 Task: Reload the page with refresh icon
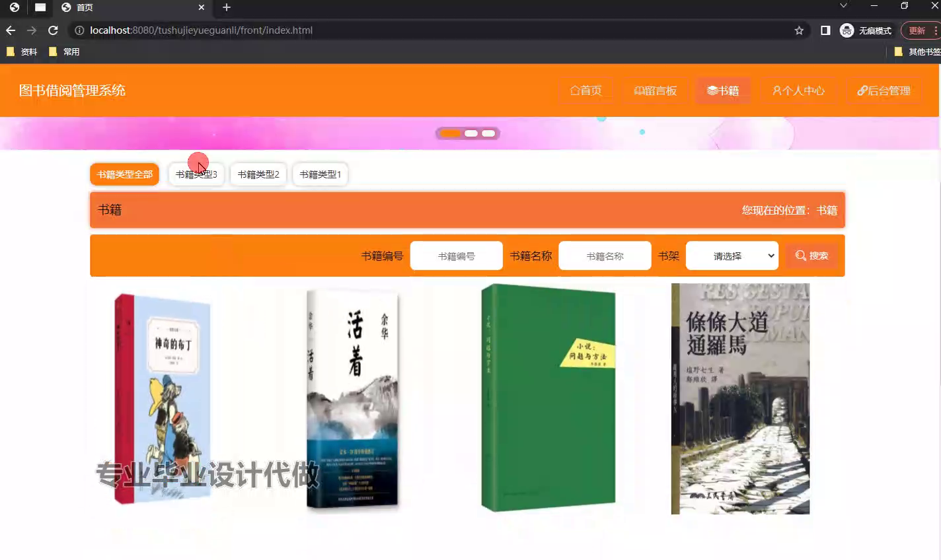(x=53, y=30)
